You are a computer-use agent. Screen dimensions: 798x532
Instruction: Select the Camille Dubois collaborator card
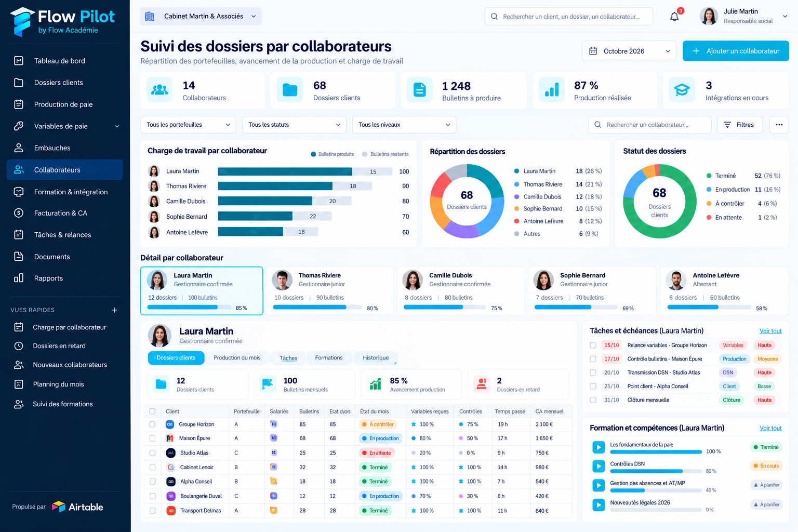pos(460,291)
